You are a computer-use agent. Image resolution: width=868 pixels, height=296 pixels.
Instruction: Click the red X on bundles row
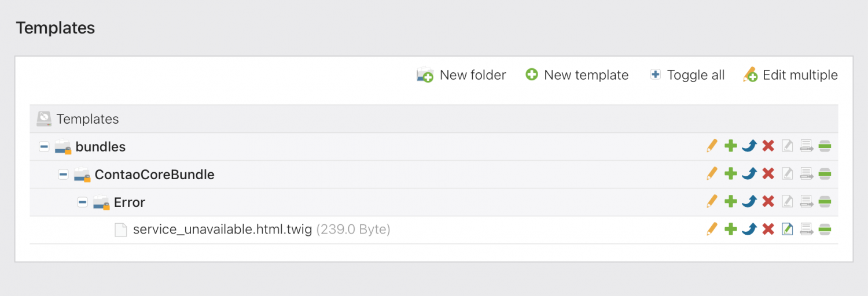(x=768, y=146)
